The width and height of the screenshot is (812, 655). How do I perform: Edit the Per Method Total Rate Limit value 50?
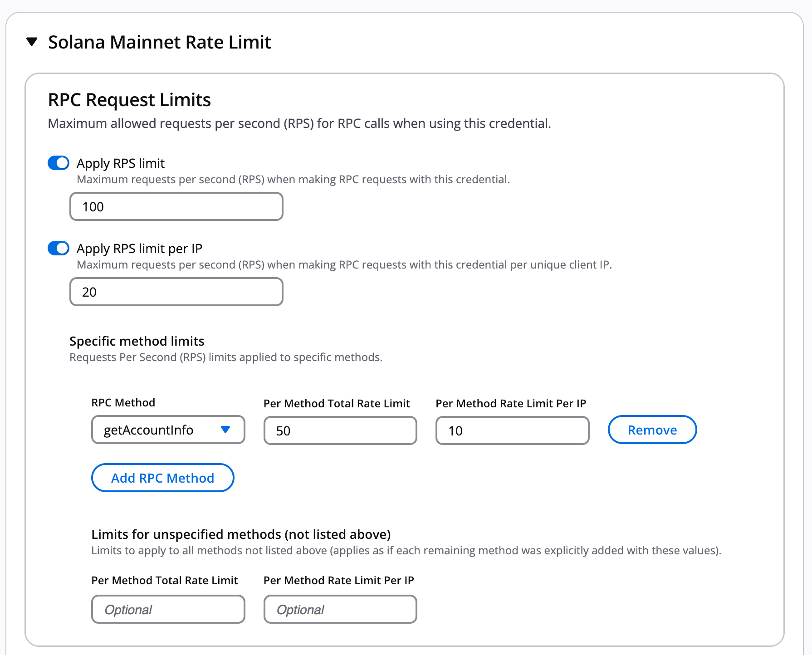click(x=340, y=430)
